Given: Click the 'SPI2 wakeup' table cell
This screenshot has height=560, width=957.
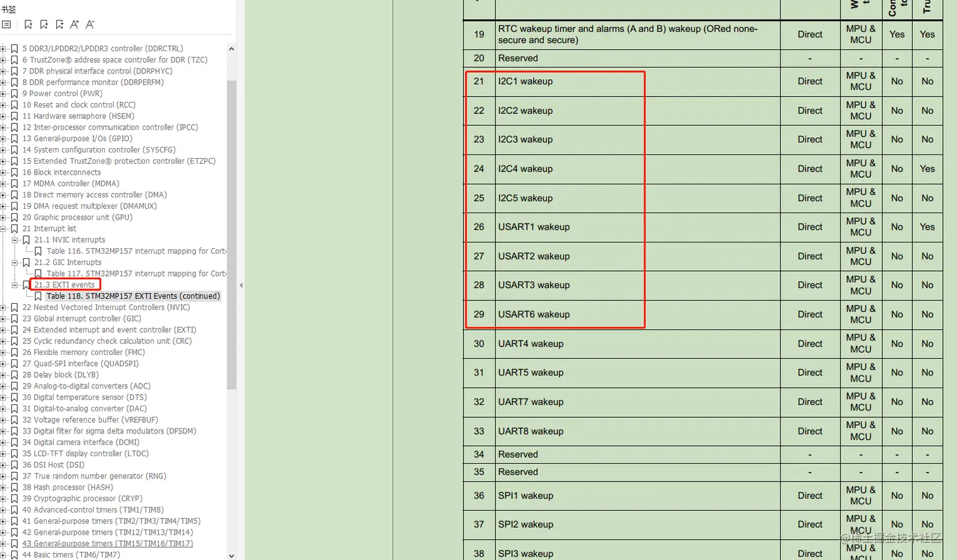Looking at the screenshot, I should click(x=637, y=525).
